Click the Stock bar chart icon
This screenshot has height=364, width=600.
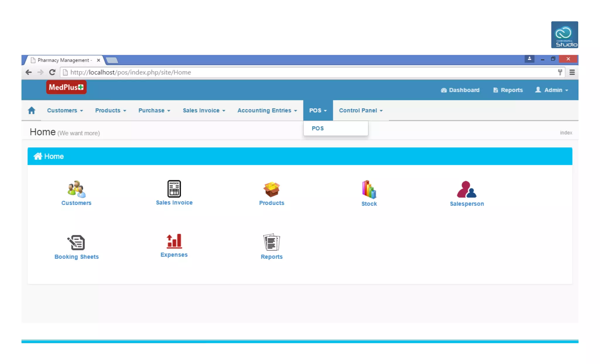pyautogui.click(x=369, y=189)
